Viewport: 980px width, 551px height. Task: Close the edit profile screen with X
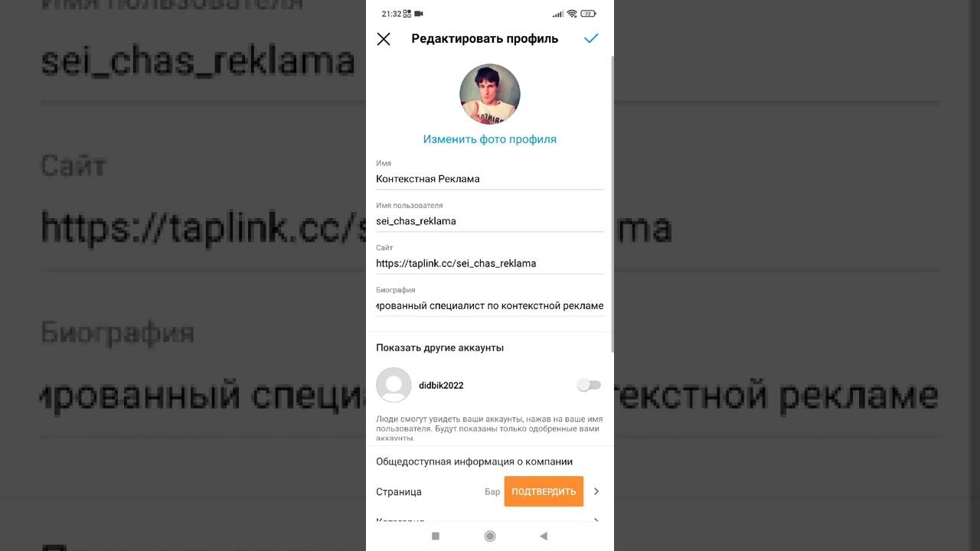(x=384, y=39)
